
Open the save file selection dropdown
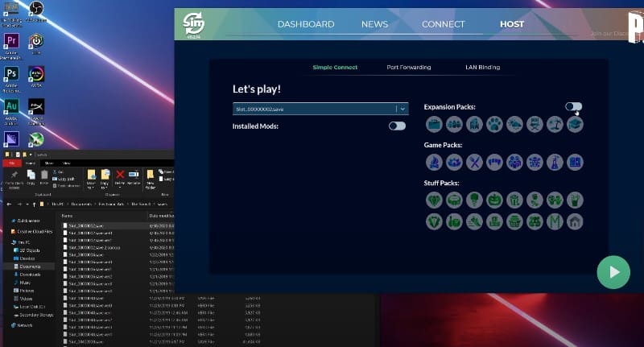click(401, 109)
